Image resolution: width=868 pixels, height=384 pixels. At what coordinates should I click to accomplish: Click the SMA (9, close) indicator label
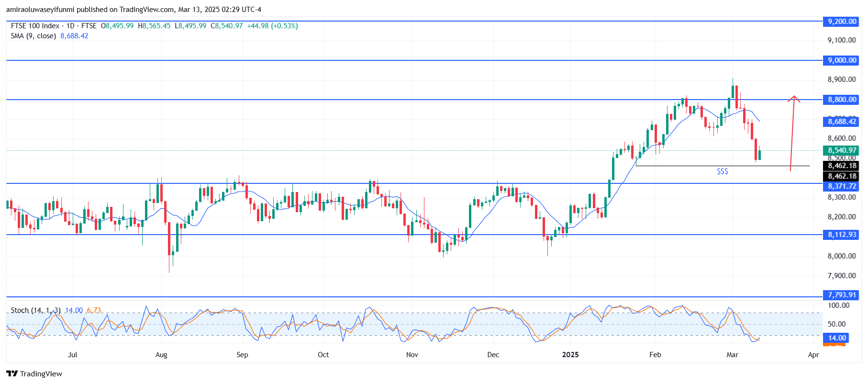pos(33,36)
